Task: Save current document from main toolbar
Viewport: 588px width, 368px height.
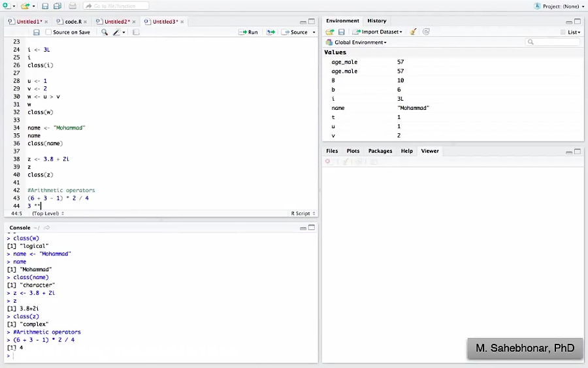Action: click(45, 6)
